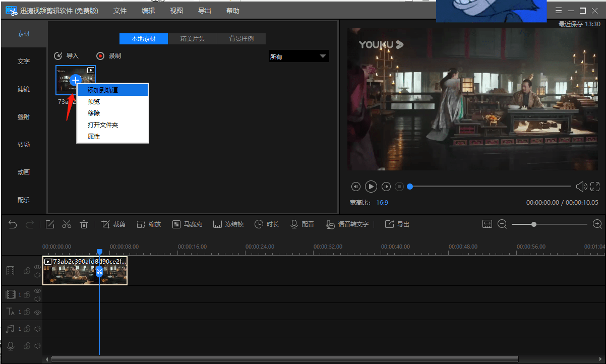The height and width of the screenshot is (364, 606).
Task: Open the 文字 sidebar panel
Action: click(24, 62)
